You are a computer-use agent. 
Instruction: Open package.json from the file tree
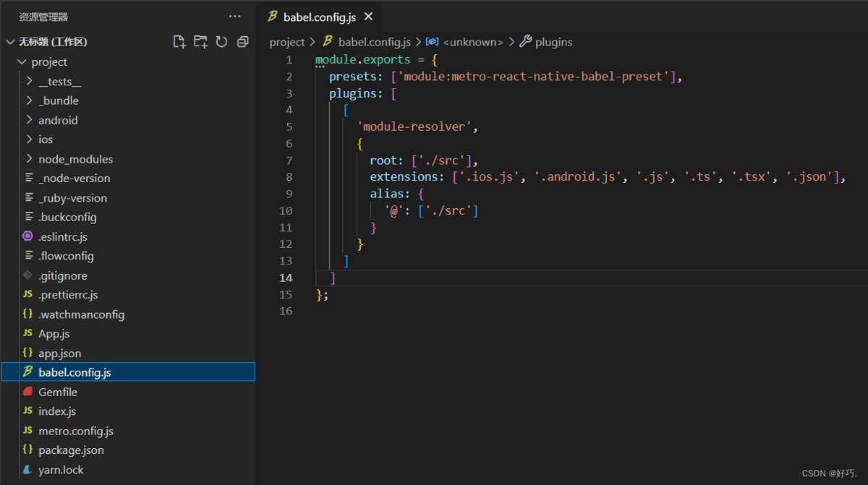(71, 450)
